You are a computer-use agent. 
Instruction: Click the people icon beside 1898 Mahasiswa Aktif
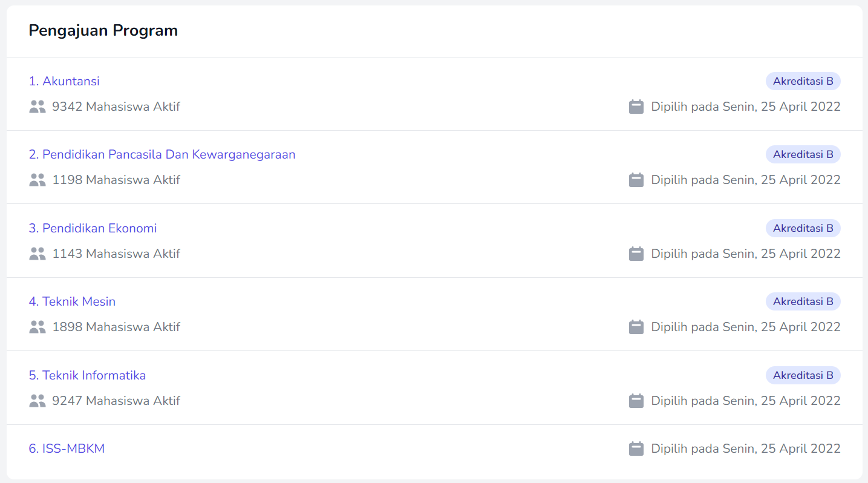click(38, 327)
